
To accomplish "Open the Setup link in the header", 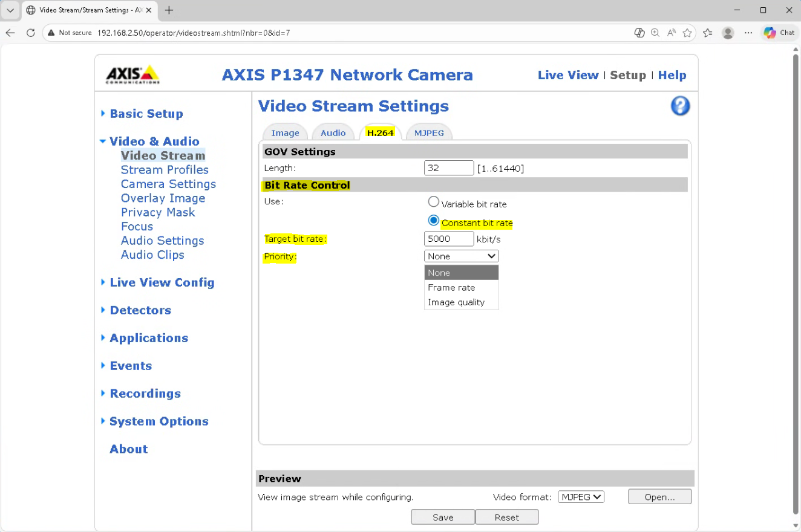I will coord(628,75).
